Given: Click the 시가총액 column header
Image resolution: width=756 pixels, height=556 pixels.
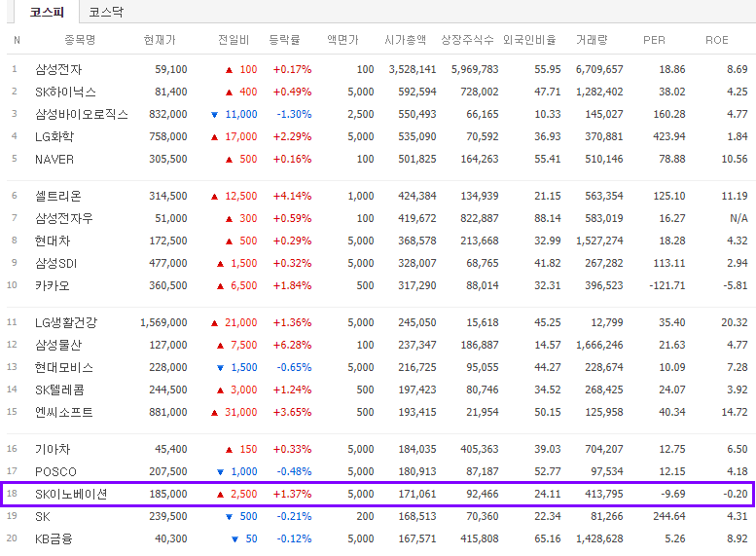Looking at the screenshot, I should [406, 40].
